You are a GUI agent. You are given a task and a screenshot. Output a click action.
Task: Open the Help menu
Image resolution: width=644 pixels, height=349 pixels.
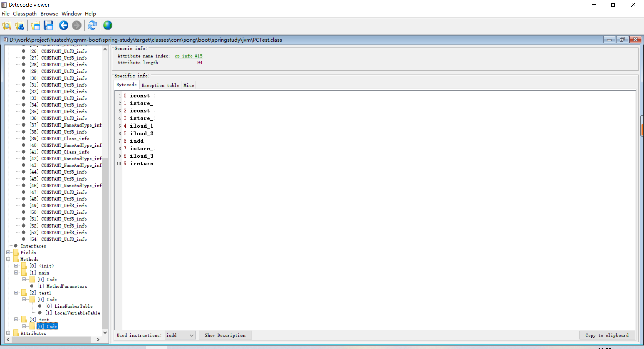[90, 14]
